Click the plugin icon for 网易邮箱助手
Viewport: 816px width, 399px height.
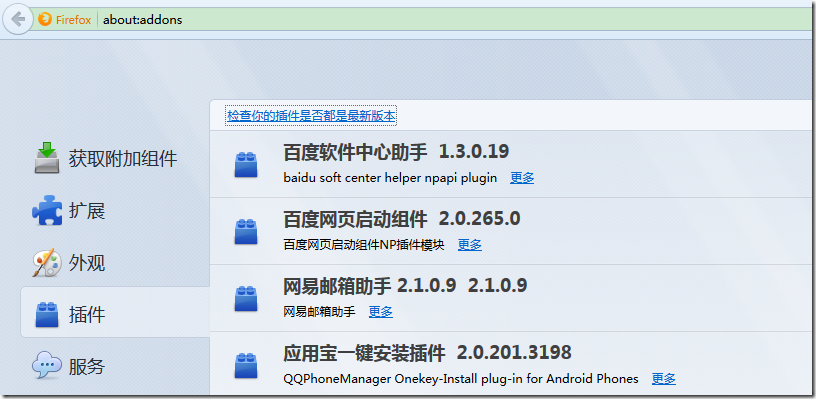[x=246, y=299]
